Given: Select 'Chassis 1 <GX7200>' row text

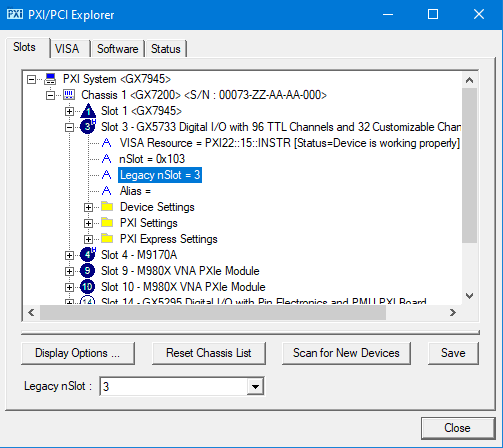Looking at the screenshot, I should (x=204, y=95).
